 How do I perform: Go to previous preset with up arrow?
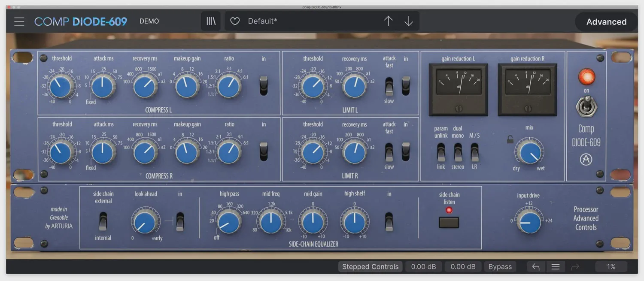388,21
